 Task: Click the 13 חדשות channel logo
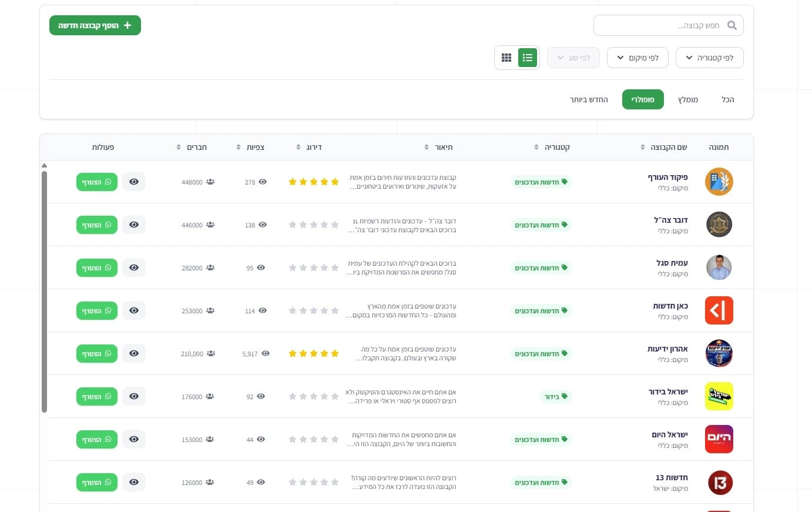click(x=719, y=483)
